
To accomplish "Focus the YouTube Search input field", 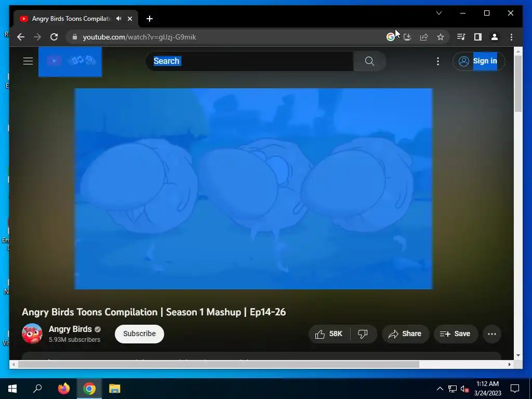I will point(250,61).
